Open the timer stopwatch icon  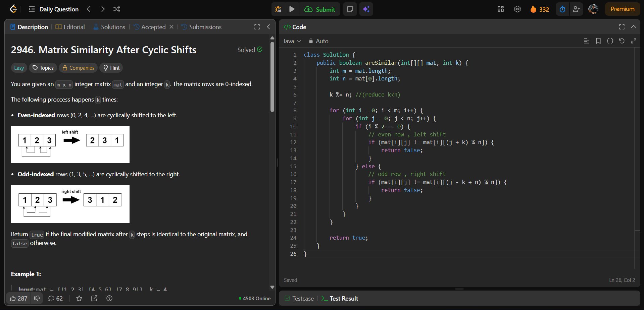(562, 9)
